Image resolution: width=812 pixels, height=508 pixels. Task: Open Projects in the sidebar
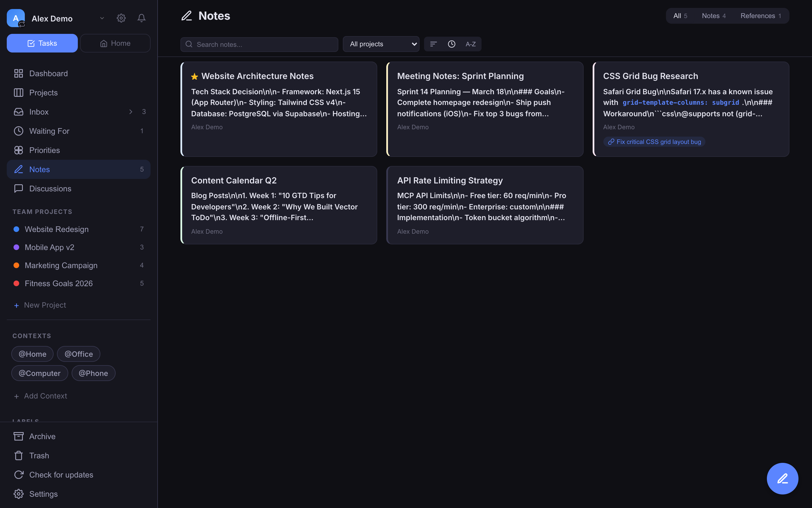point(78,92)
